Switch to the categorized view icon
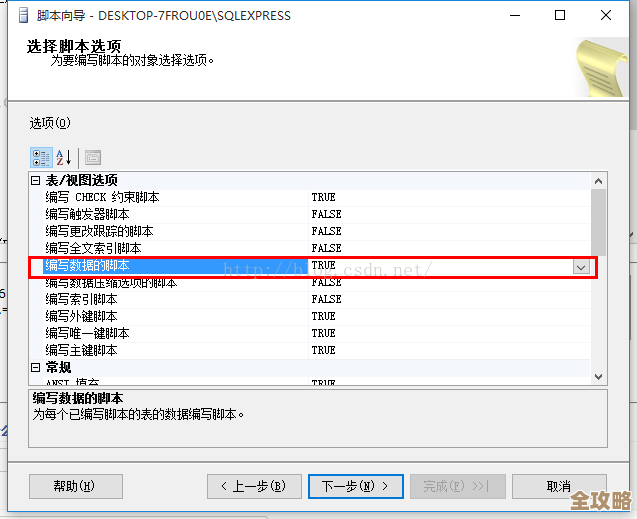637x519 pixels. [41, 158]
